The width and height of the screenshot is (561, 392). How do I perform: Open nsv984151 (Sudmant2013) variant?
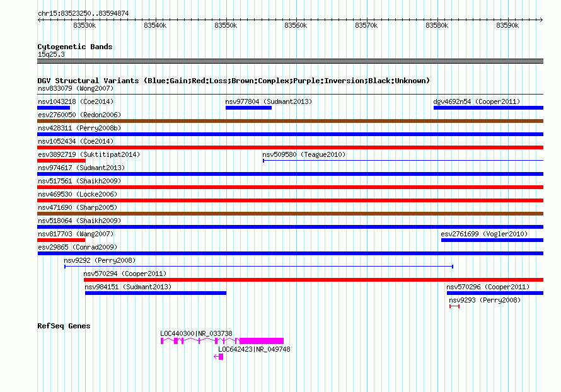tap(128, 287)
